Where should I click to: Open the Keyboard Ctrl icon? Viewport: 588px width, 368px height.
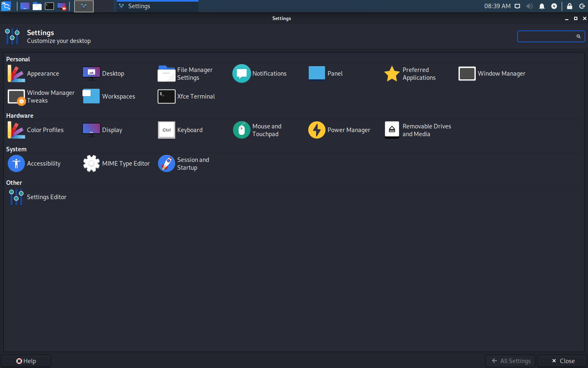point(167,130)
